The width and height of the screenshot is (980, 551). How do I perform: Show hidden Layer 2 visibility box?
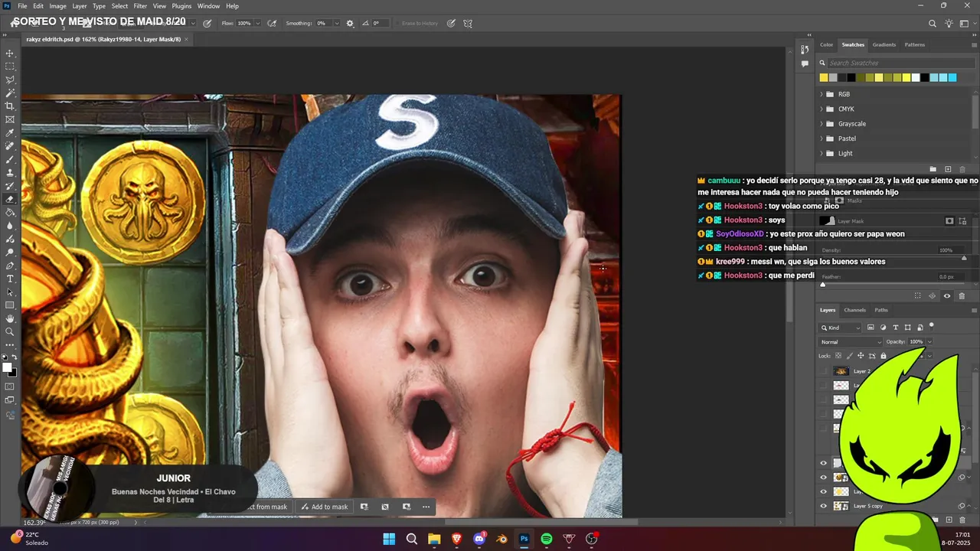[x=824, y=371]
